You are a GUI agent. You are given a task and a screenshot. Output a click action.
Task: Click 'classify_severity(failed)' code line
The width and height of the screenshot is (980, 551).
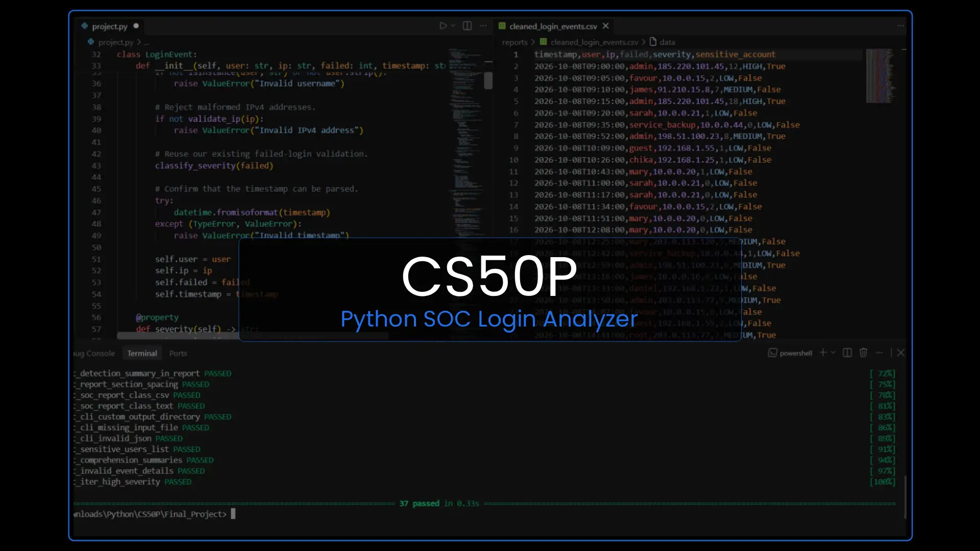click(x=214, y=166)
